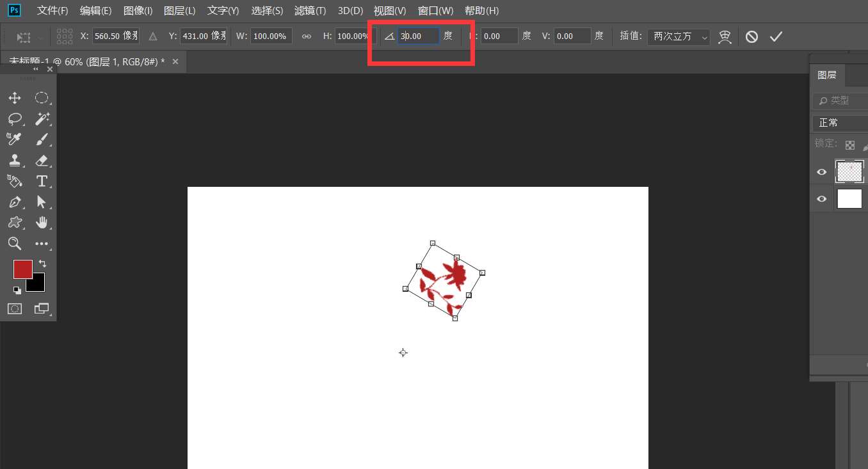Open the 插值 interpolation dropdown

coord(678,37)
